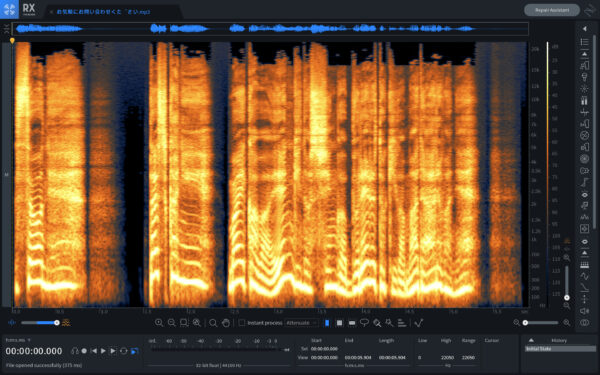600x375 pixels.
Task: Toggle headphone monitoring icon
Action: coord(75,351)
